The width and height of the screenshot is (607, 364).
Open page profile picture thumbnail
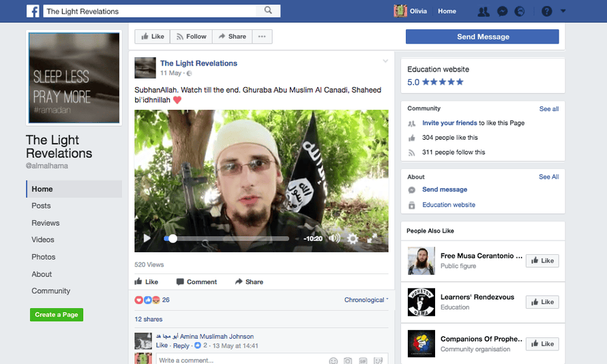[74, 78]
